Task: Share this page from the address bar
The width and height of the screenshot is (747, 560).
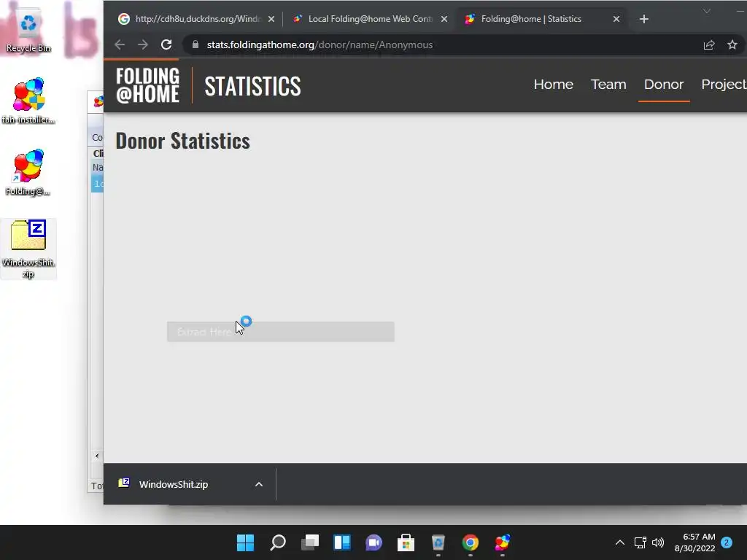Action: pyautogui.click(x=709, y=44)
